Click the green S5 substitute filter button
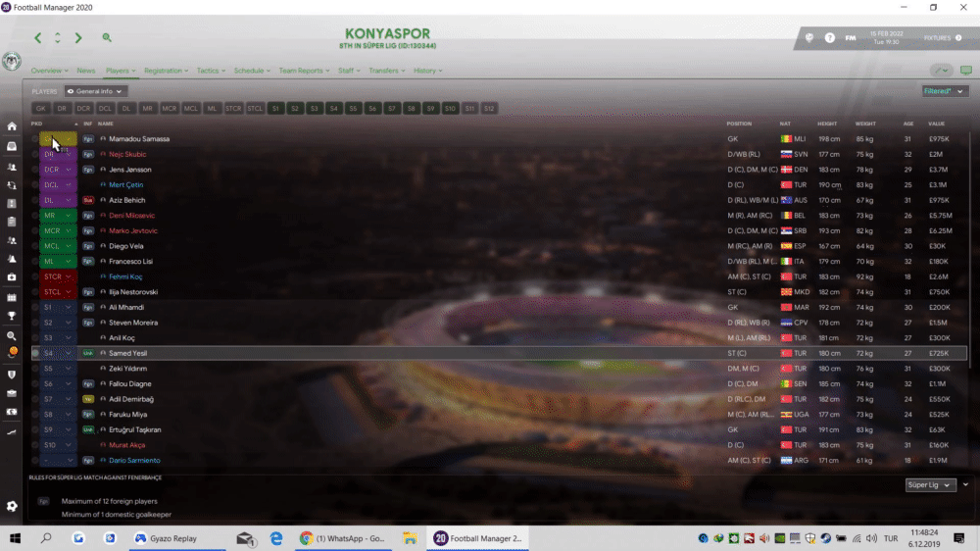Image resolution: width=980 pixels, height=551 pixels. [x=353, y=108]
